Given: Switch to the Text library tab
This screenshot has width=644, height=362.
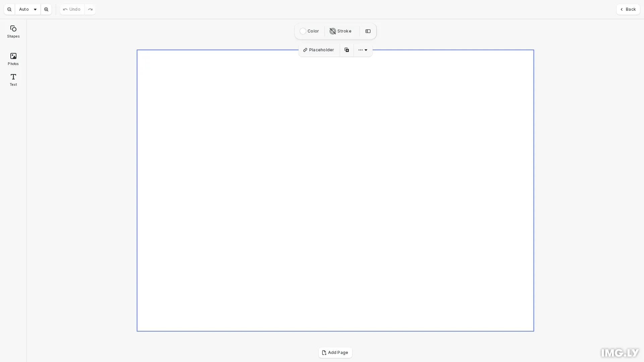Looking at the screenshot, I should click(13, 80).
